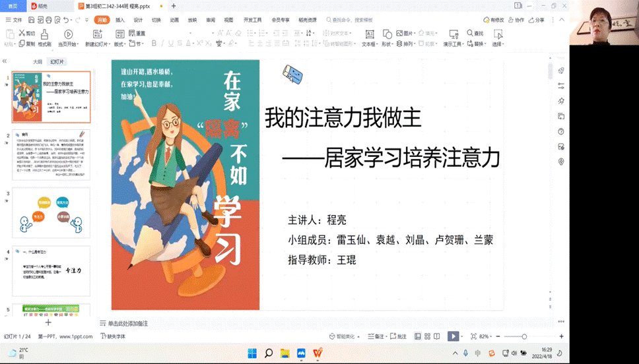Click the Print icon in quick access bar

(48, 20)
